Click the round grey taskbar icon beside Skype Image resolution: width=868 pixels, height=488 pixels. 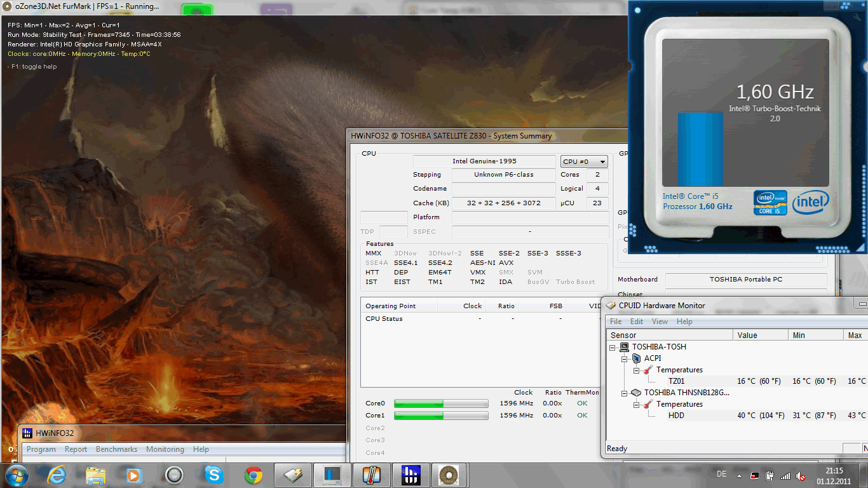174,475
